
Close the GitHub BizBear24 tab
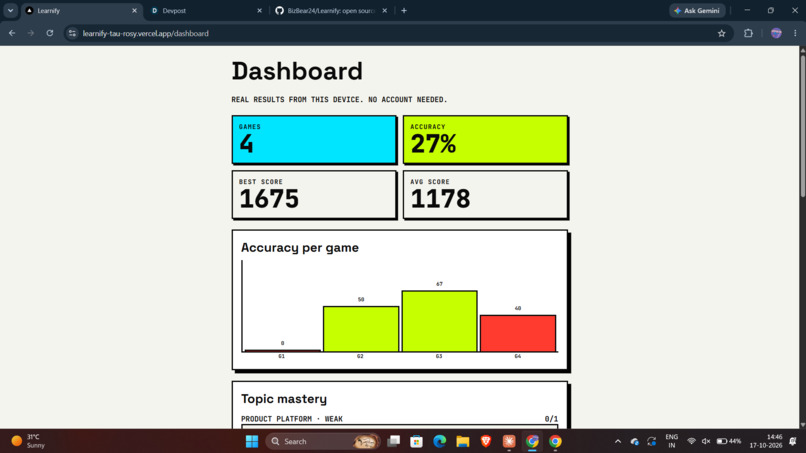pyautogui.click(x=384, y=11)
